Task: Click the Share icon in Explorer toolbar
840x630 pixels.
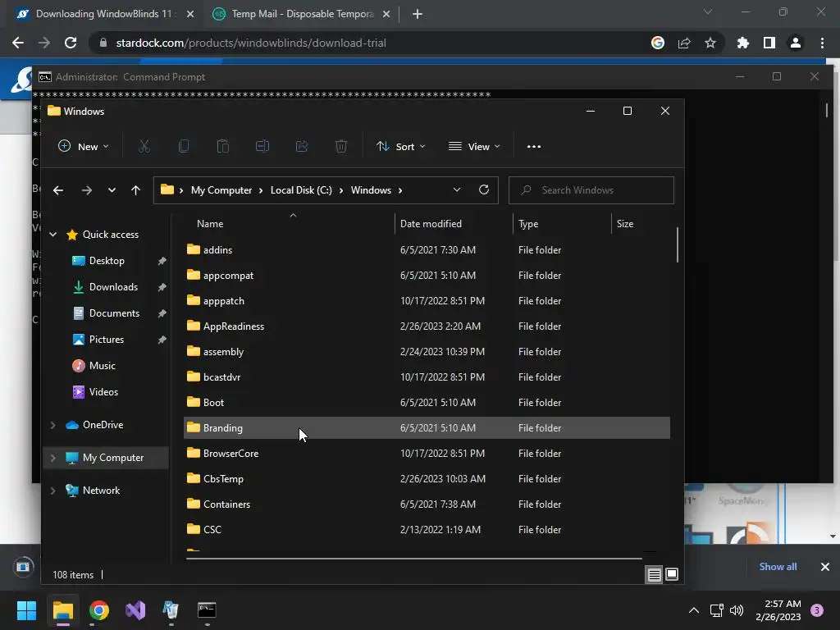Action: tap(302, 146)
